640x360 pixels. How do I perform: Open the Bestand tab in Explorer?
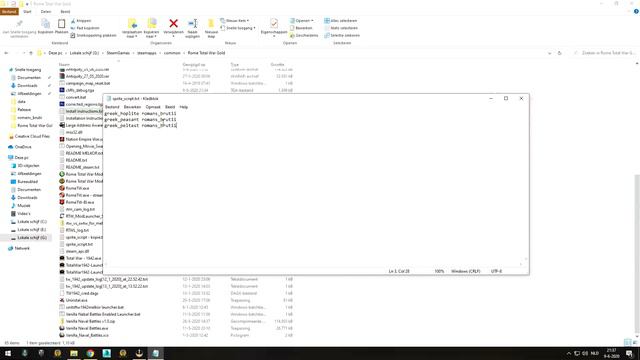click(9, 11)
